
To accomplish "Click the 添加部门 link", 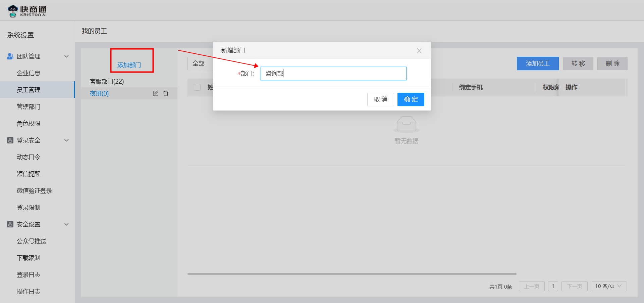I will tap(129, 65).
